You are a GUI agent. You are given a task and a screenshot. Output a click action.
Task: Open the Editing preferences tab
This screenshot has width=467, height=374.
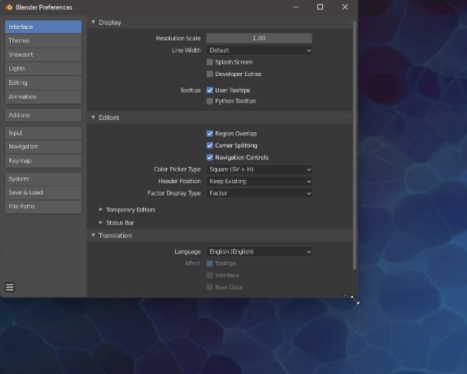coord(43,83)
